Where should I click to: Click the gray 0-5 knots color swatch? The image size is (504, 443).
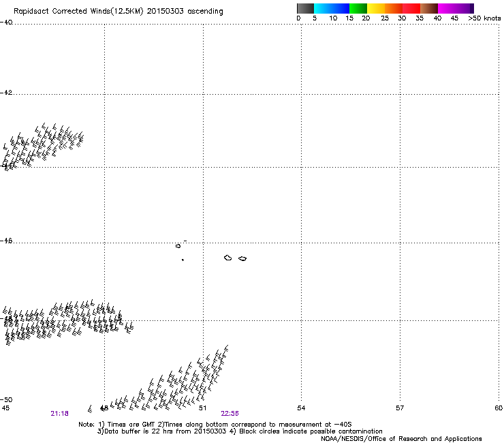[305, 8]
